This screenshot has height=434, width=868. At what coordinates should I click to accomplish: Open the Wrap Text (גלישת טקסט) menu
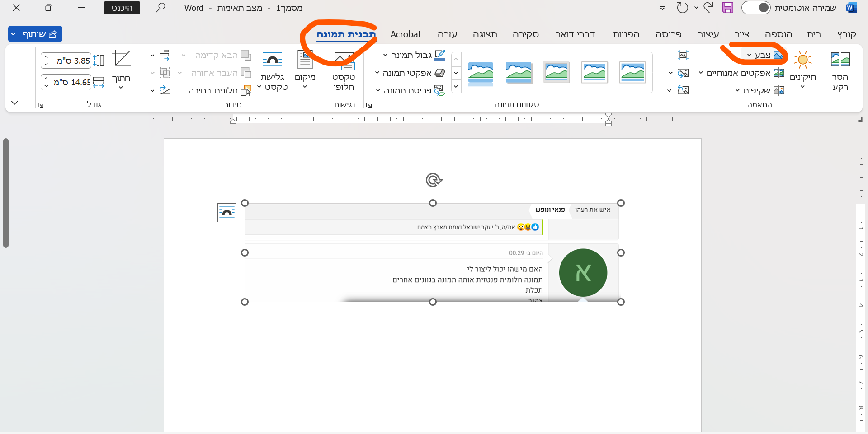pyautogui.click(x=272, y=71)
